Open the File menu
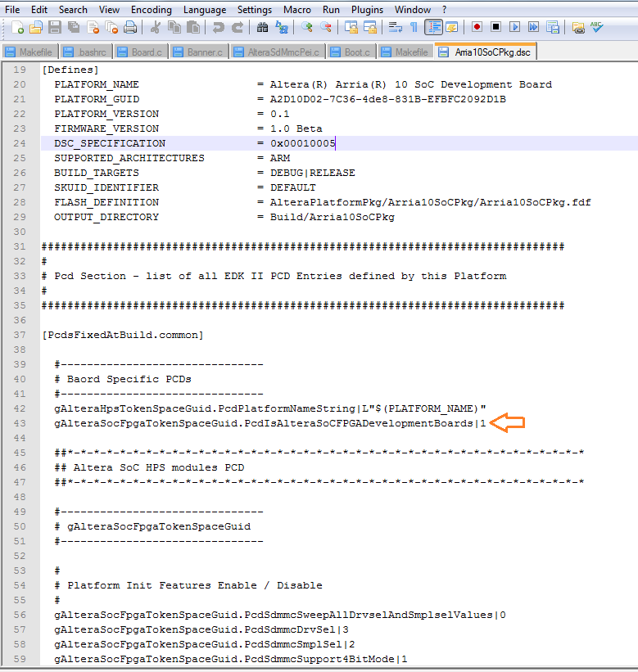 [12, 10]
